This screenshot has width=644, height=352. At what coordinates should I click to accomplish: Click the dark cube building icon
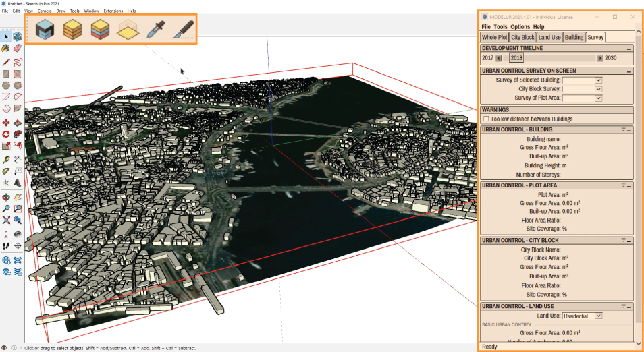[x=45, y=30]
